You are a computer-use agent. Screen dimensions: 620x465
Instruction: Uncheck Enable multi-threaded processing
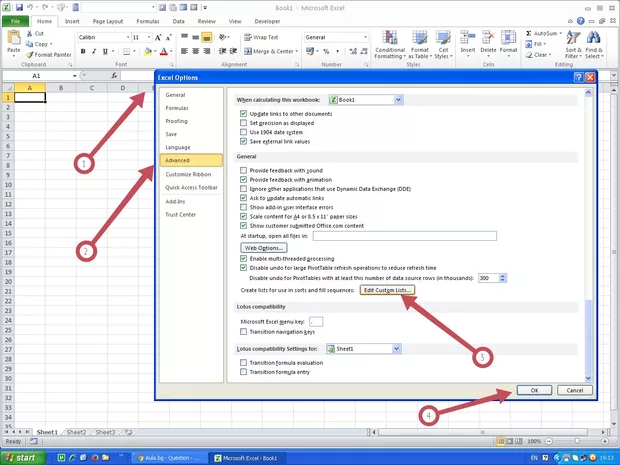243,258
